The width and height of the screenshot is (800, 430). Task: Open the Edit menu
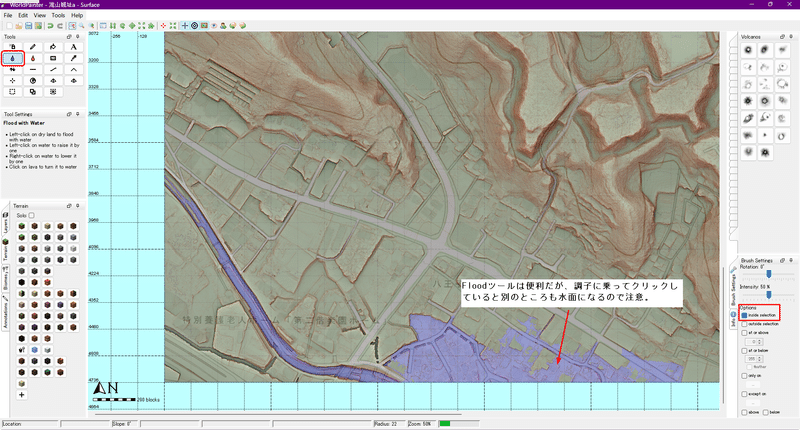(23, 15)
